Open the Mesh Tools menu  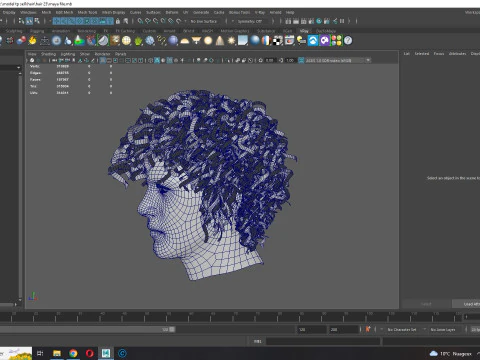click(87, 12)
